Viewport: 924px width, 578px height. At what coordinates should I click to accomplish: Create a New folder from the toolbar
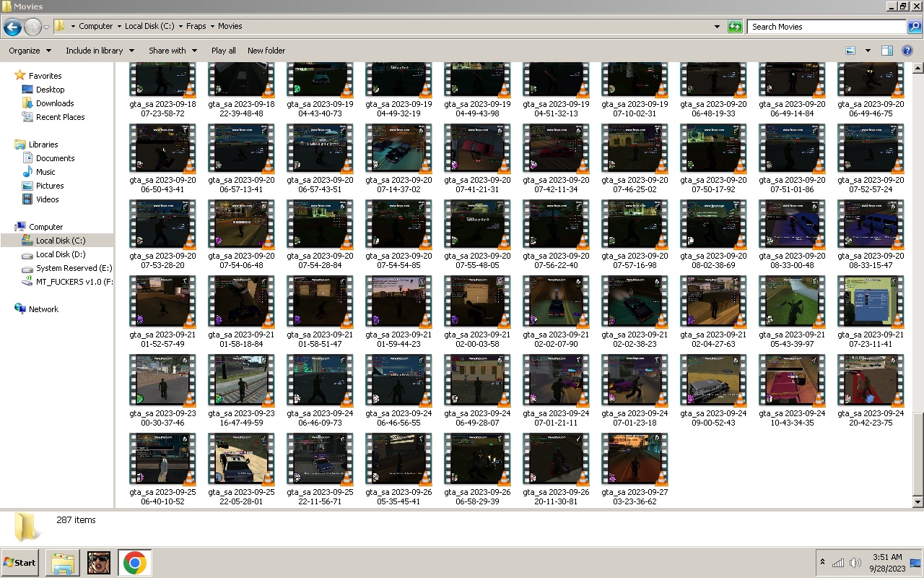(266, 51)
